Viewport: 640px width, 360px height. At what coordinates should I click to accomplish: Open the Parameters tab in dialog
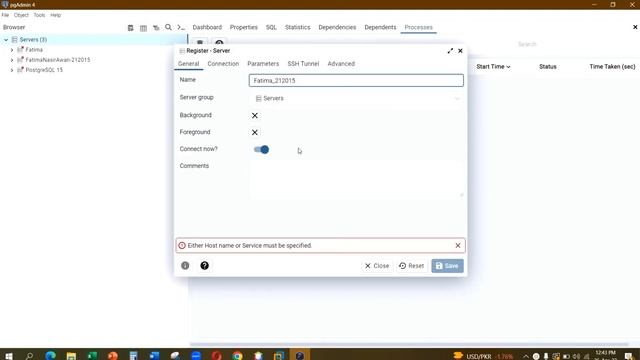point(263,64)
